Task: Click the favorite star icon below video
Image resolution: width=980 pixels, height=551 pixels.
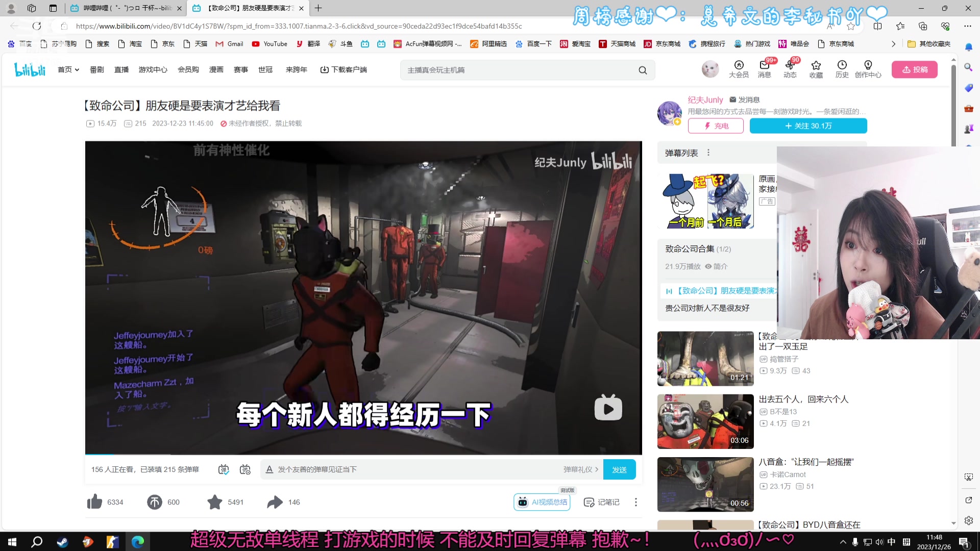Action: pyautogui.click(x=215, y=502)
